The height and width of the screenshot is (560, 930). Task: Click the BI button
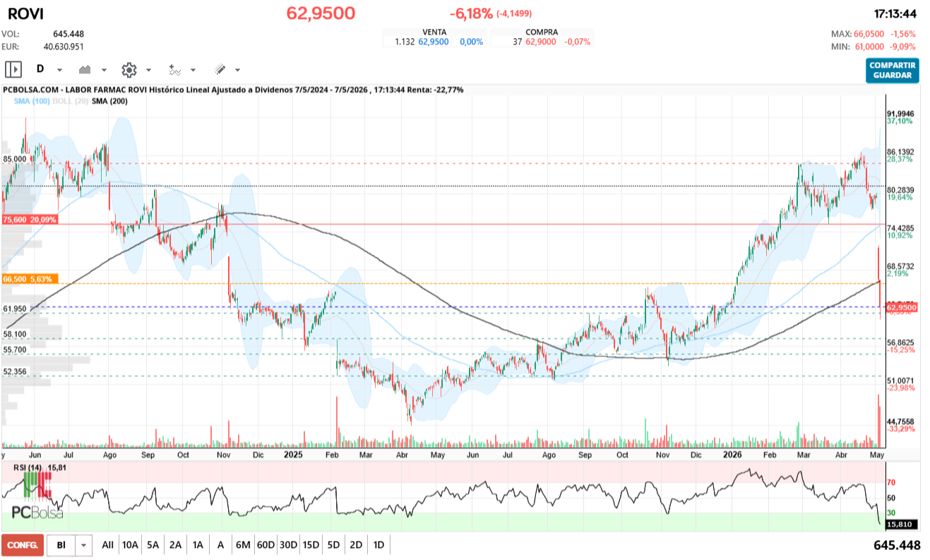[x=61, y=545]
